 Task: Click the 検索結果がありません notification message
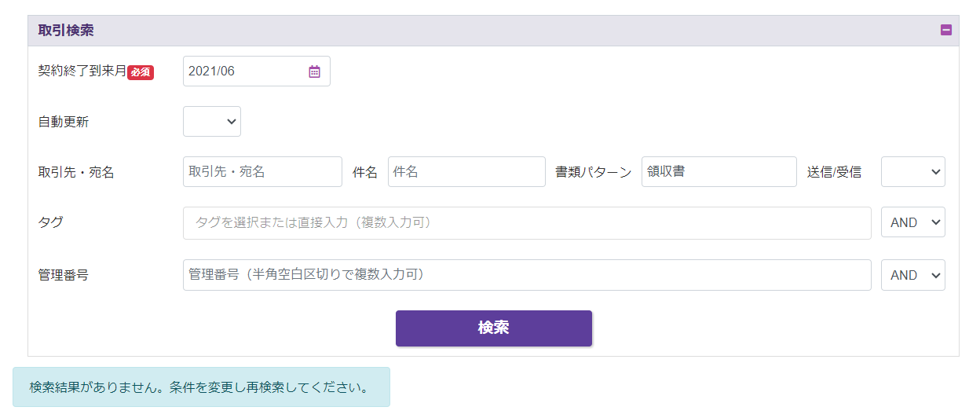199,387
